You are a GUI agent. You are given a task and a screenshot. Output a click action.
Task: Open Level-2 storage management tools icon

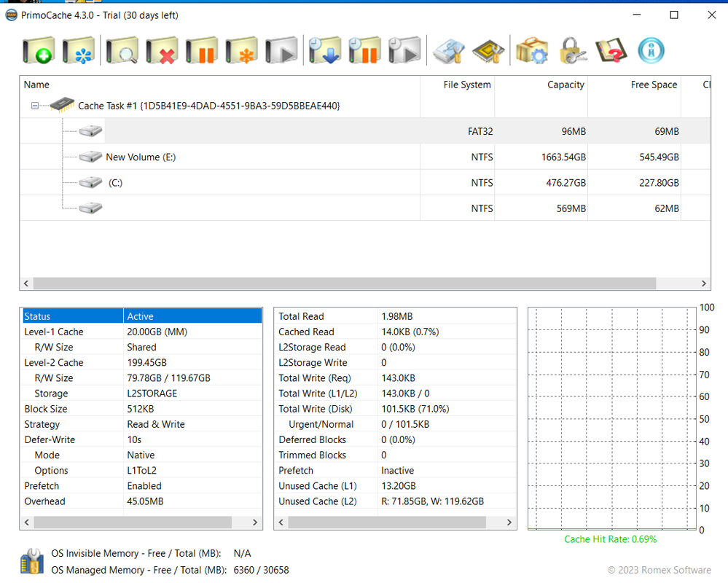coord(448,50)
